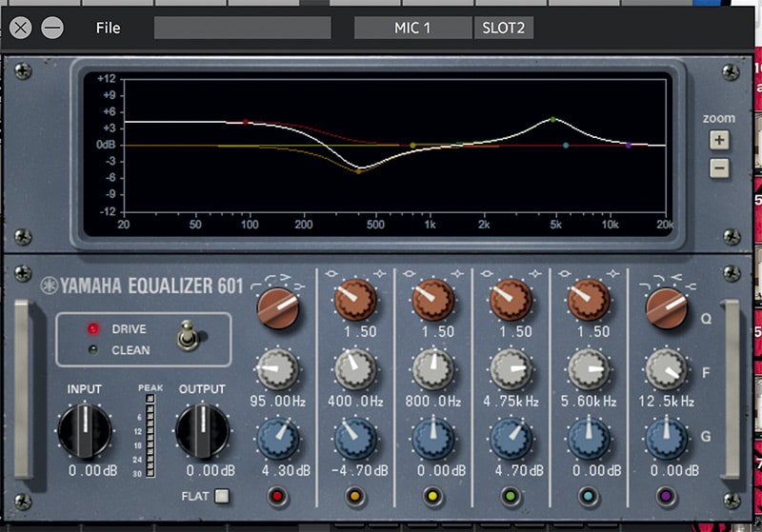Click the orange band point on the EQ curve dip
This screenshot has width=762, height=532.
(x=359, y=171)
